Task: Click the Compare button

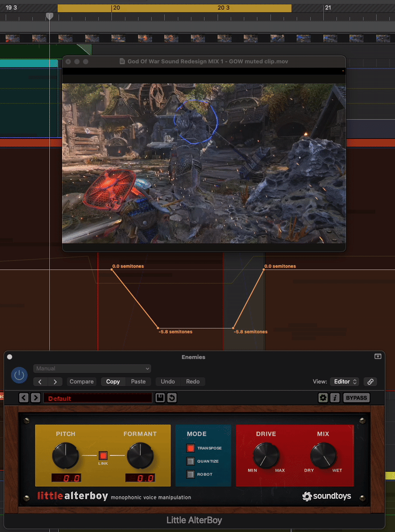Action: click(81, 381)
